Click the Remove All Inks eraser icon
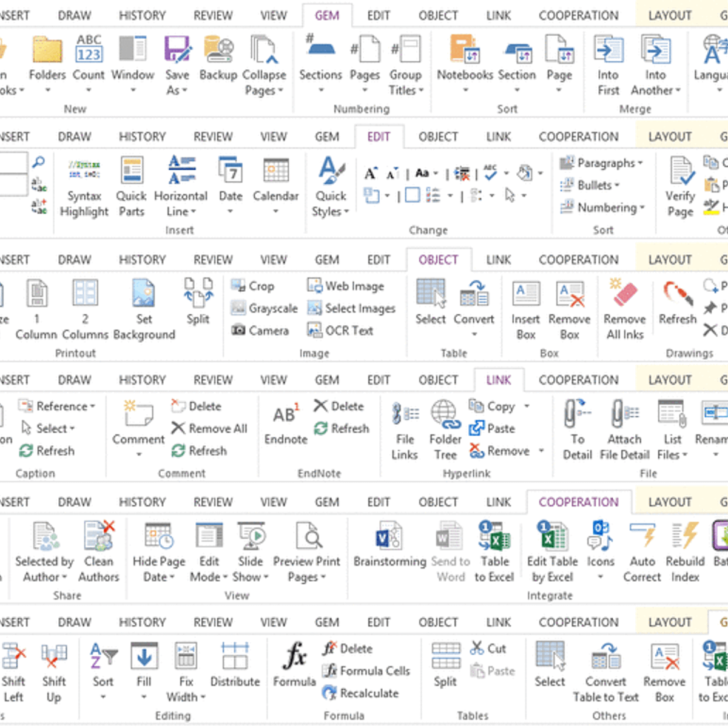 pos(624,292)
